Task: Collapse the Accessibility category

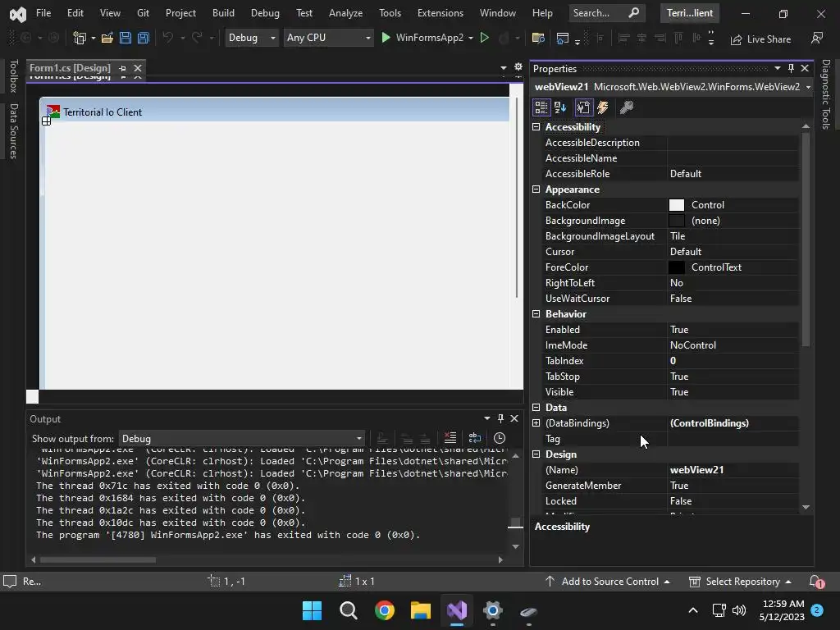Action: tap(536, 127)
